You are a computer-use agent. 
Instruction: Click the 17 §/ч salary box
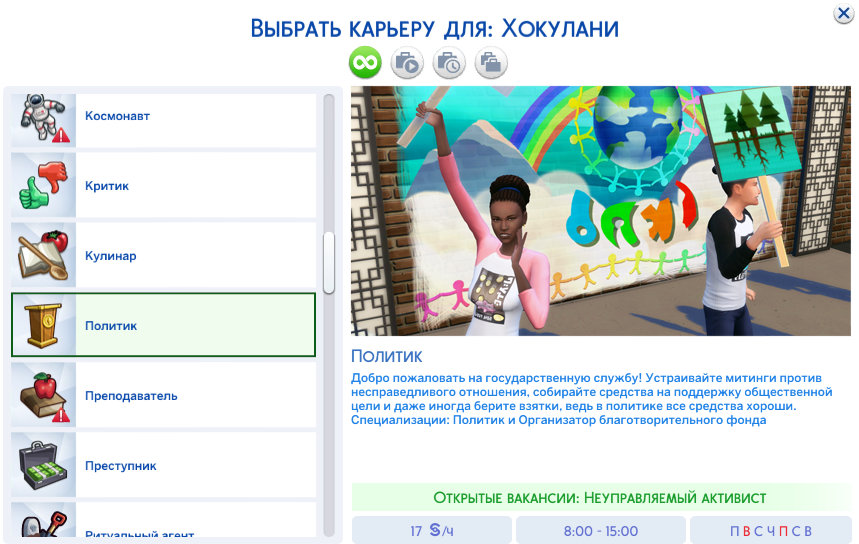click(431, 530)
